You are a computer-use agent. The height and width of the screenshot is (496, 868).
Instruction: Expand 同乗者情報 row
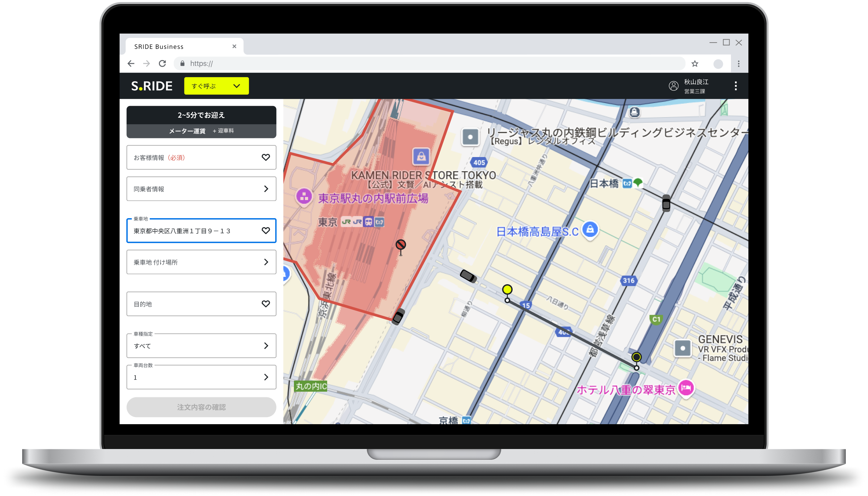[201, 189]
